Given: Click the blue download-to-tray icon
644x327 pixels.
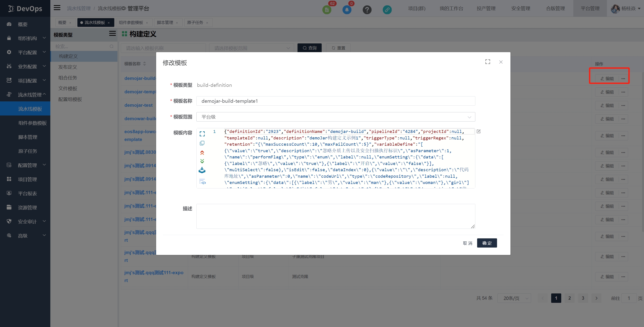Looking at the screenshot, I should (202, 170).
